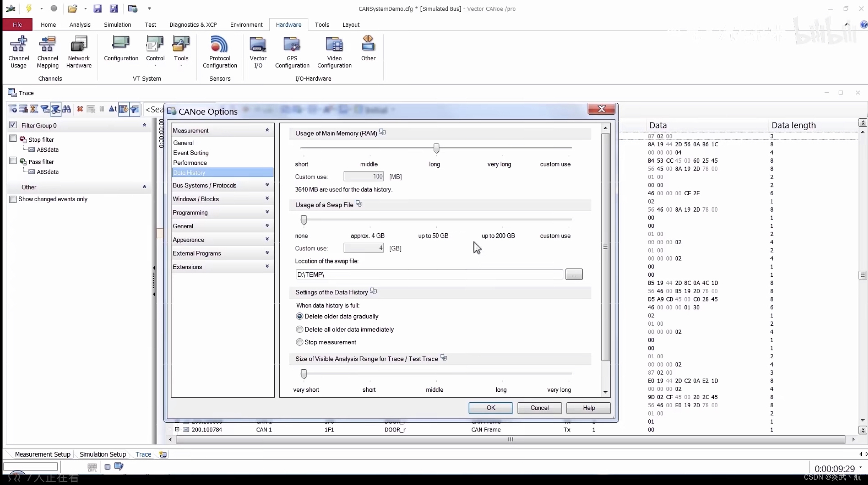Open the GPS Configuration tool
This screenshot has width=868, height=485.
292,50
